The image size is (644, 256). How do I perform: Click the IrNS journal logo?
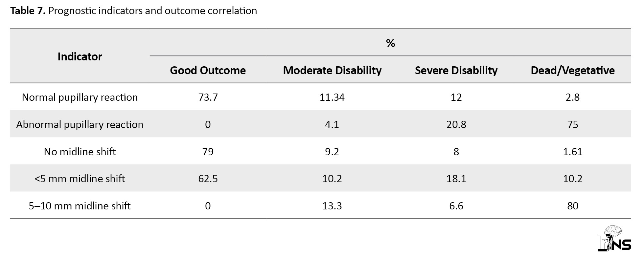(x=614, y=239)
